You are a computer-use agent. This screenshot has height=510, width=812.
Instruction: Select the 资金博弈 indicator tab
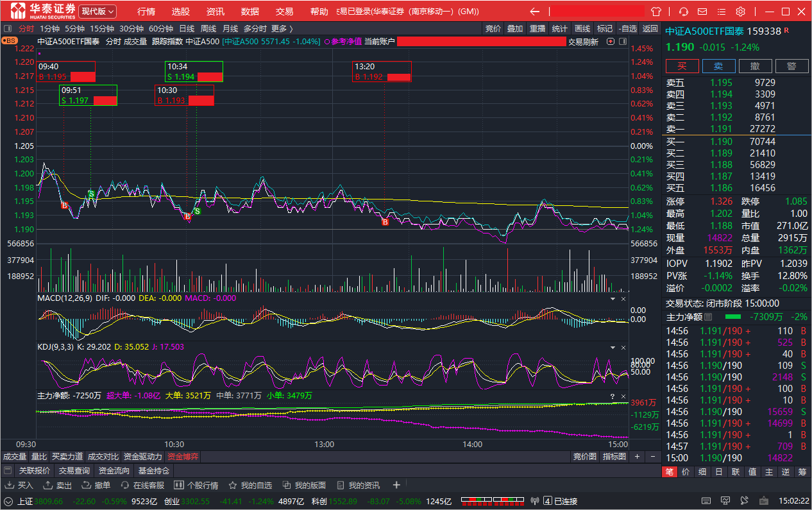pos(183,457)
